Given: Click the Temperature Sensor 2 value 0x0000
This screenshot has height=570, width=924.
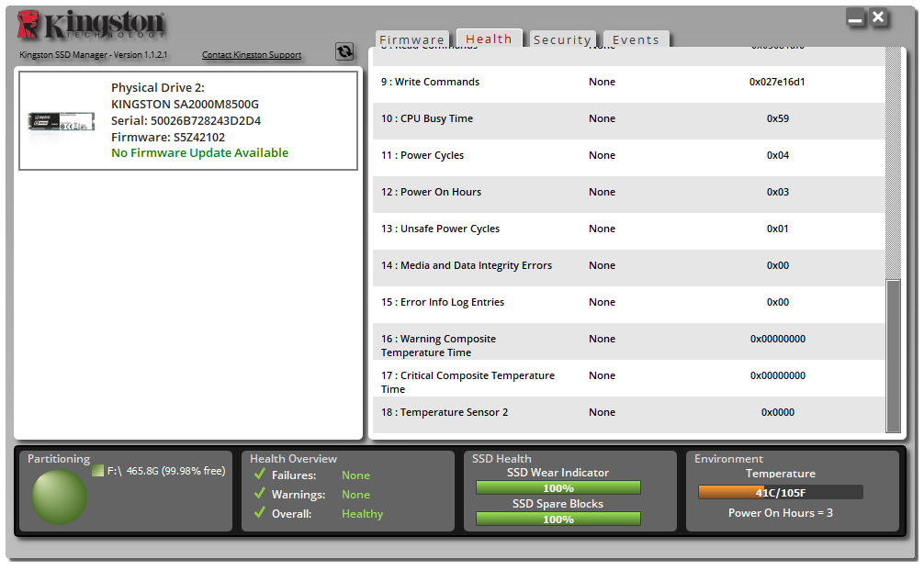Looking at the screenshot, I should (x=778, y=412).
